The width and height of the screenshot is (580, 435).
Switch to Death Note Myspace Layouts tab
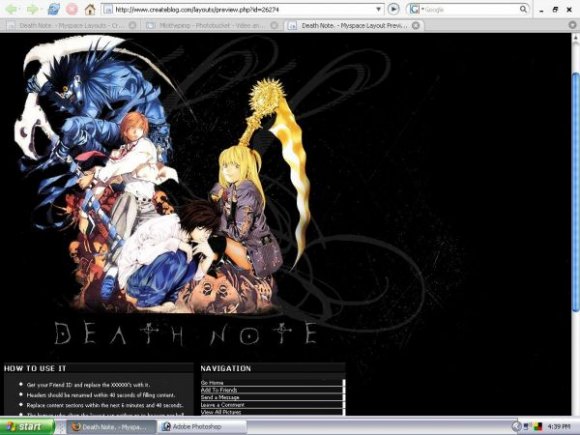71,25
